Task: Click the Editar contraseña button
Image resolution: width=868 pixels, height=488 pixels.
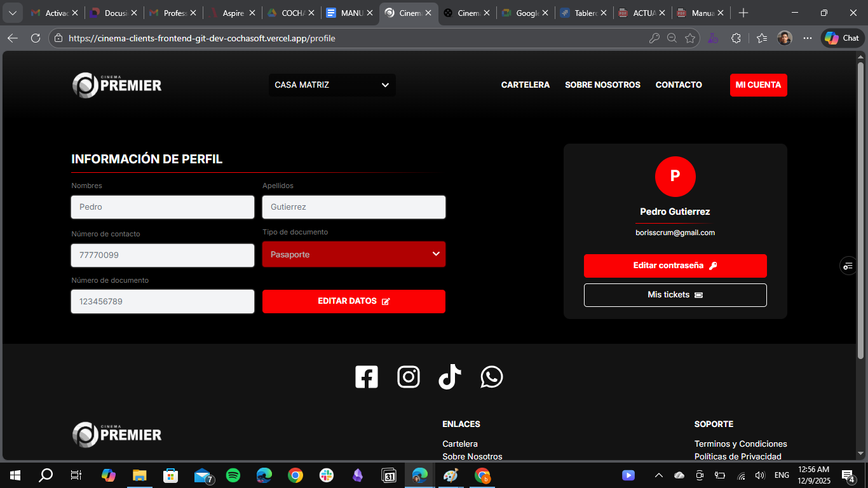Action: pyautogui.click(x=675, y=266)
